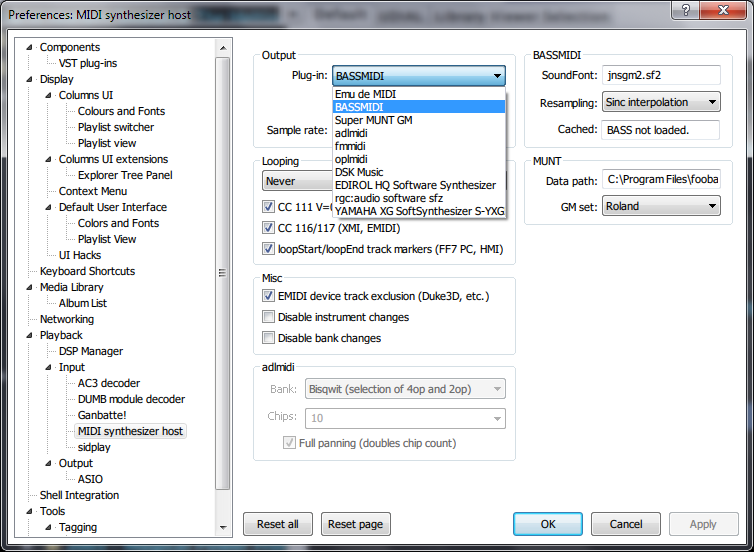Viewport: 754px width, 552px height.
Task: Collapse the Default User Interface node
Action: [49, 207]
